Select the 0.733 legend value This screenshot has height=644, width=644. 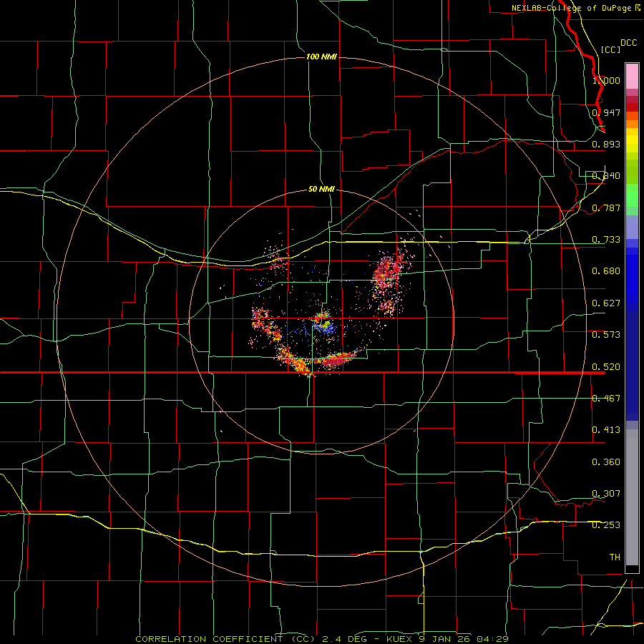tap(606, 240)
